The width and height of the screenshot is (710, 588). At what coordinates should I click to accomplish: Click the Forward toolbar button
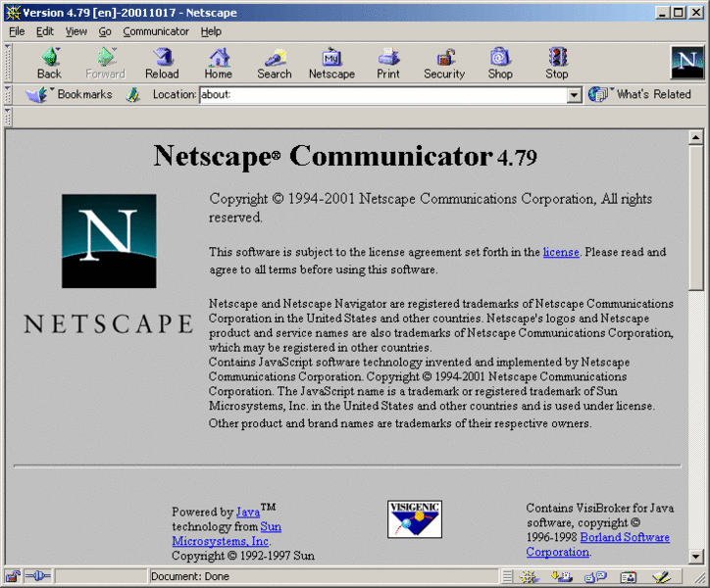(x=106, y=64)
